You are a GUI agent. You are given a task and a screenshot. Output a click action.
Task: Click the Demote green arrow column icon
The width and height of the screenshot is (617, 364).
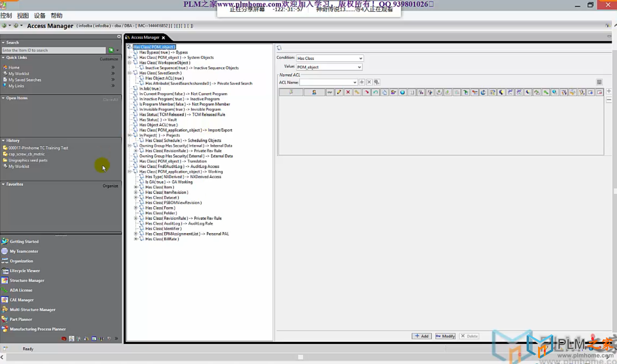[x=375, y=93]
